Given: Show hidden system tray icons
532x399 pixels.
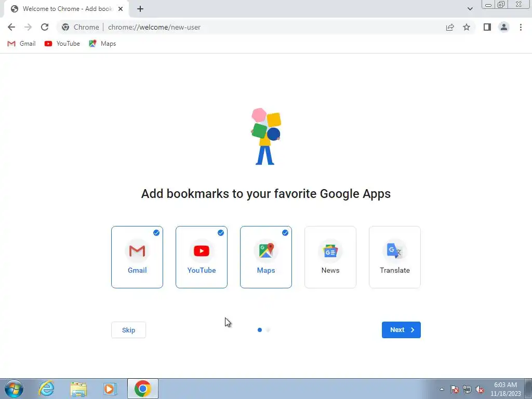Looking at the screenshot, I should coord(442,389).
